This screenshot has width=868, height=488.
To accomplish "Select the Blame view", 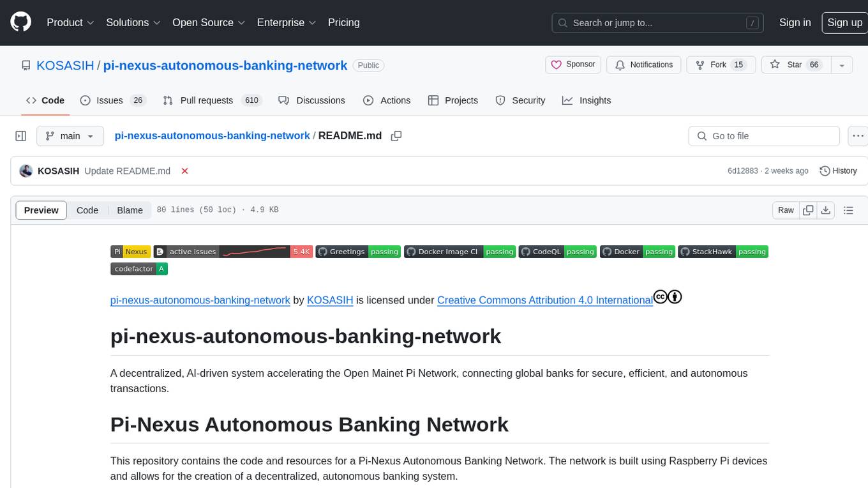I will (x=130, y=210).
